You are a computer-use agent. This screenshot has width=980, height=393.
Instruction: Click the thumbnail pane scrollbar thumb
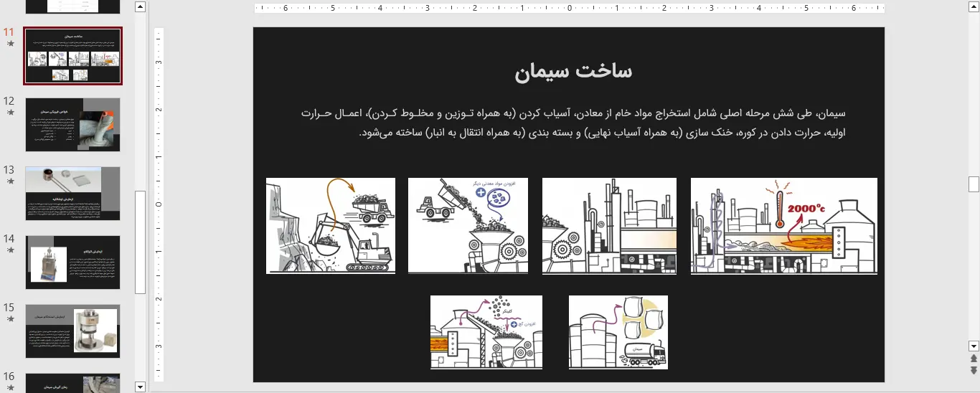pyautogui.click(x=140, y=242)
